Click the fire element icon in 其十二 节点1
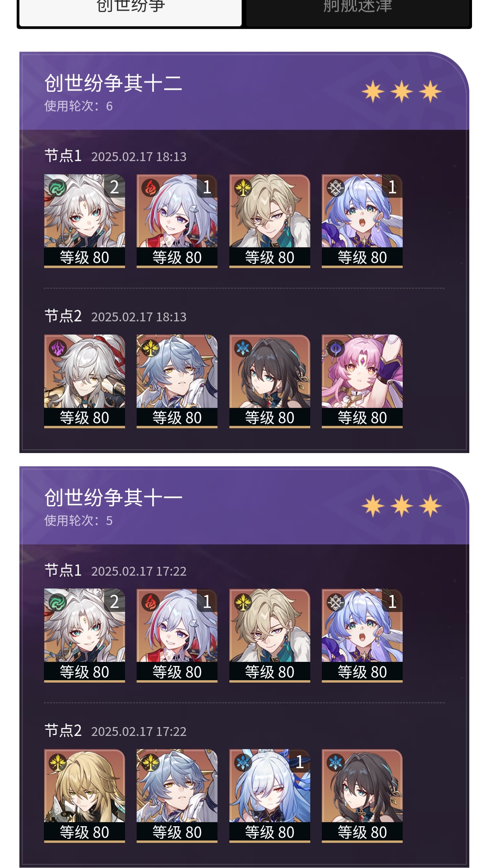The width and height of the screenshot is (489, 868). (x=150, y=187)
